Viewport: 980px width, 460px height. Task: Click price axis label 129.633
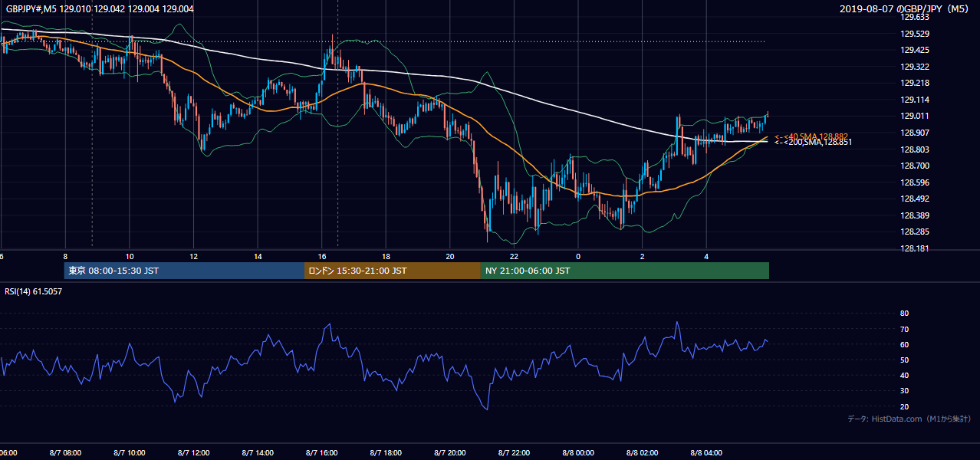(915, 17)
